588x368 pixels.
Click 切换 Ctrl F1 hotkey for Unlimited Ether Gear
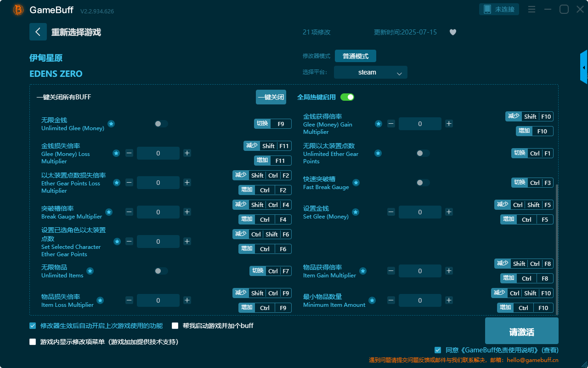pos(532,153)
